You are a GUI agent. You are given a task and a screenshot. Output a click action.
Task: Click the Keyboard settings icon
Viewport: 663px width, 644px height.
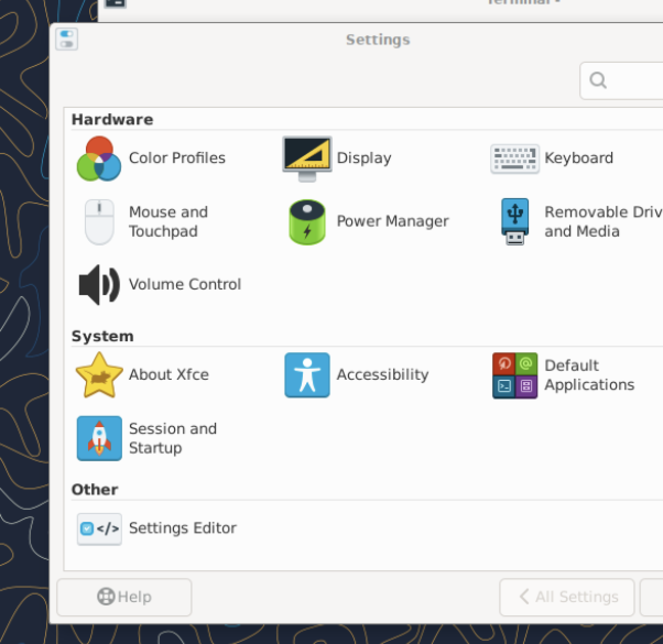[x=515, y=159]
